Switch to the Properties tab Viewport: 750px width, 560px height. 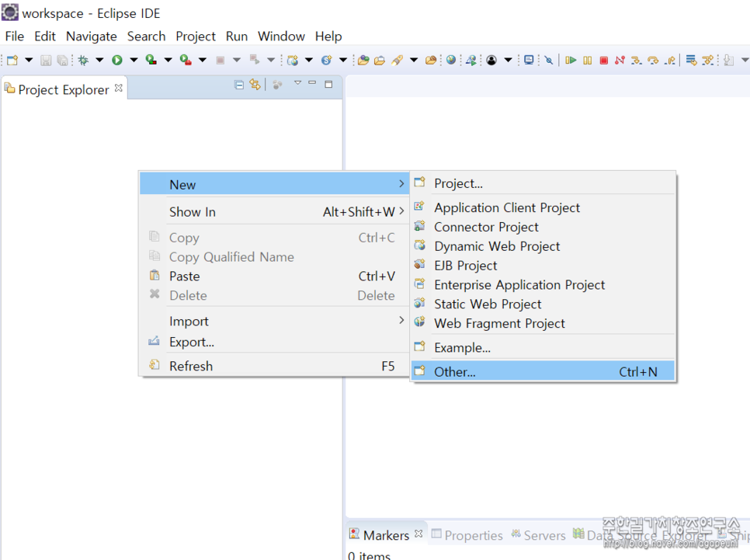[x=467, y=535]
